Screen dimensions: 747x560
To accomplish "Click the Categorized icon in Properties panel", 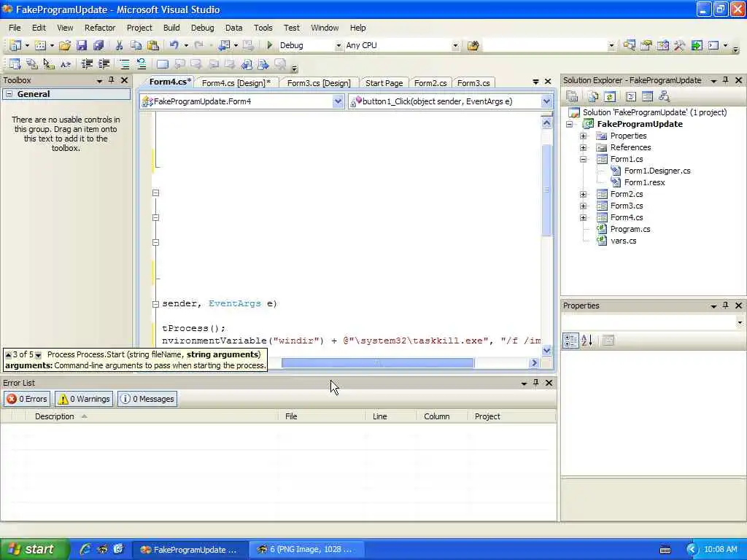I will pyautogui.click(x=570, y=340).
